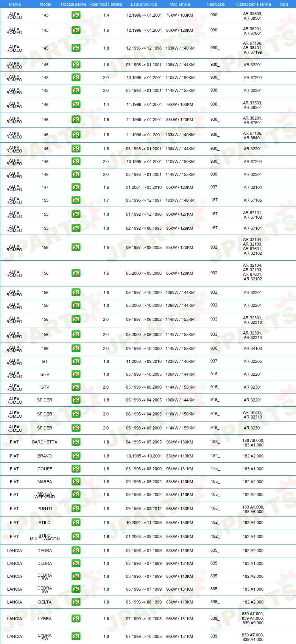Viewport: 296px width, 644px height.
Task: Click the Lata produkcji column header
Action: coord(144,4)
